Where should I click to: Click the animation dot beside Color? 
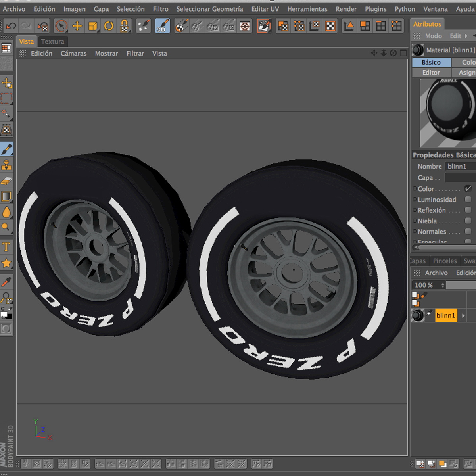tap(415, 189)
